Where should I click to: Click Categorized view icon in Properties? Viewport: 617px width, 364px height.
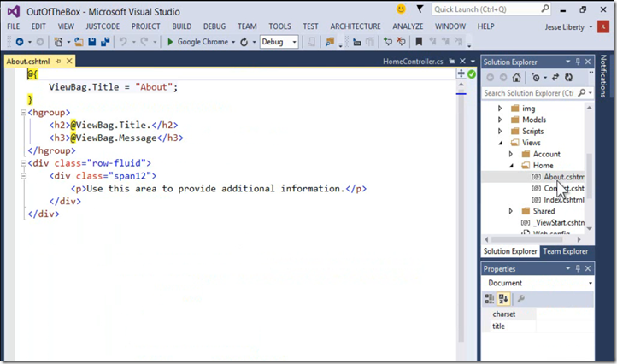pyautogui.click(x=490, y=299)
